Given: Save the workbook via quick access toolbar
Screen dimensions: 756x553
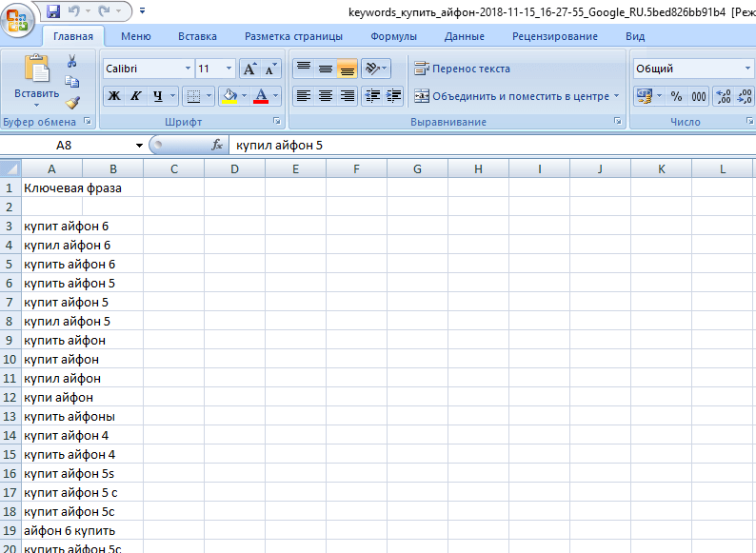Looking at the screenshot, I should (53, 12).
